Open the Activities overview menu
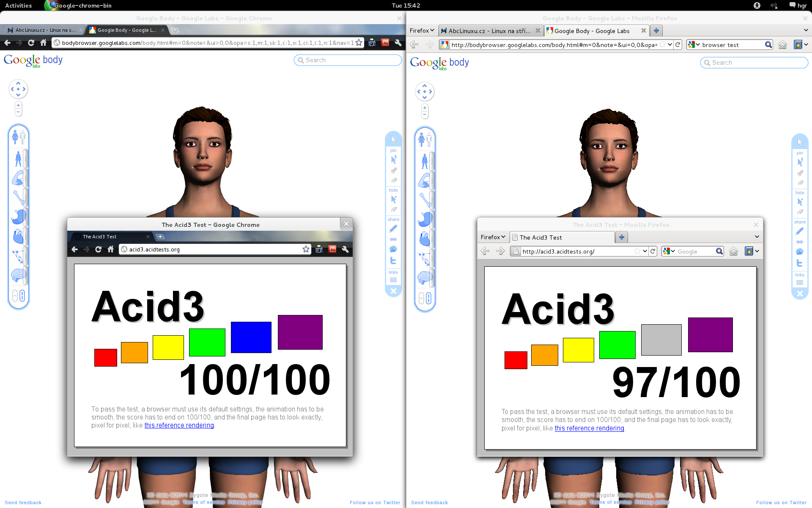The width and height of the screenshot is (812, 508). (x=19, y=6)
